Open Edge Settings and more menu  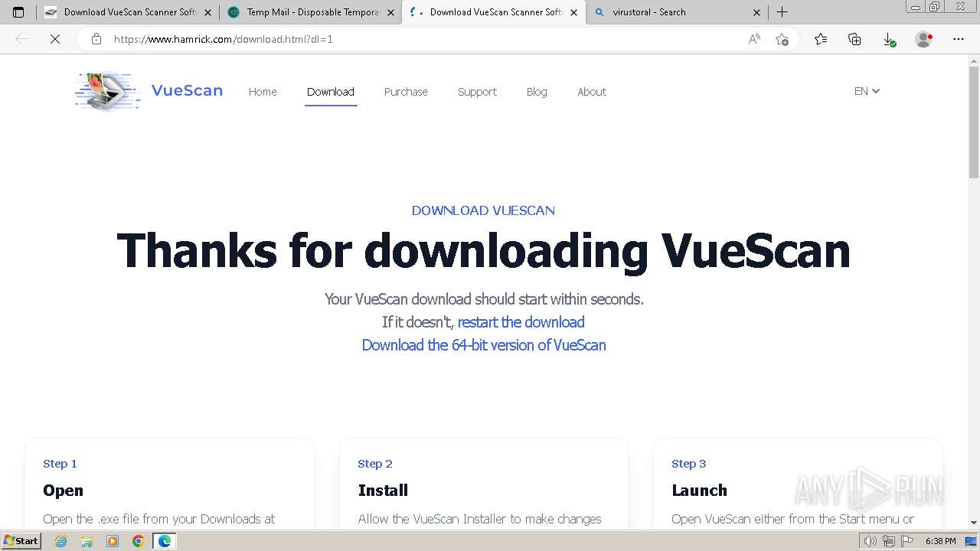point(959,39)
